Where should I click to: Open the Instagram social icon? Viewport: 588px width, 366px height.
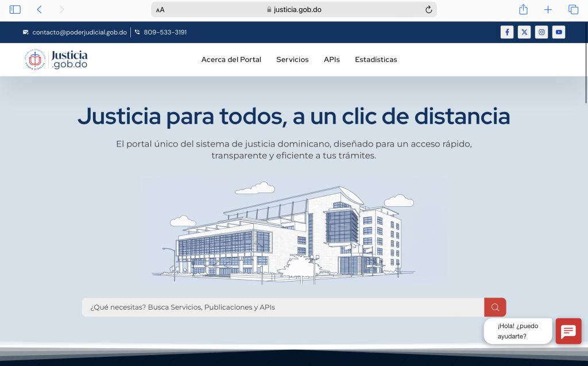pyautogui.click(x=541, y=32)
